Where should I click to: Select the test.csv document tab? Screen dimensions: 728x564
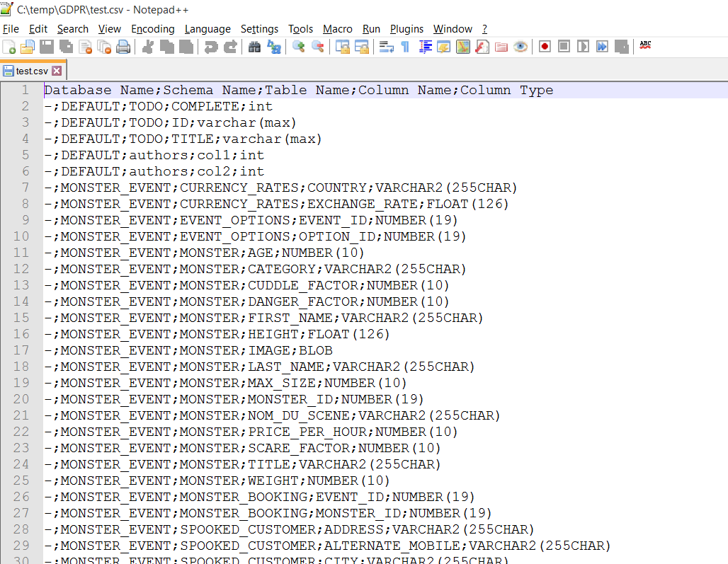pyautogui.click(x=31, y=71)
